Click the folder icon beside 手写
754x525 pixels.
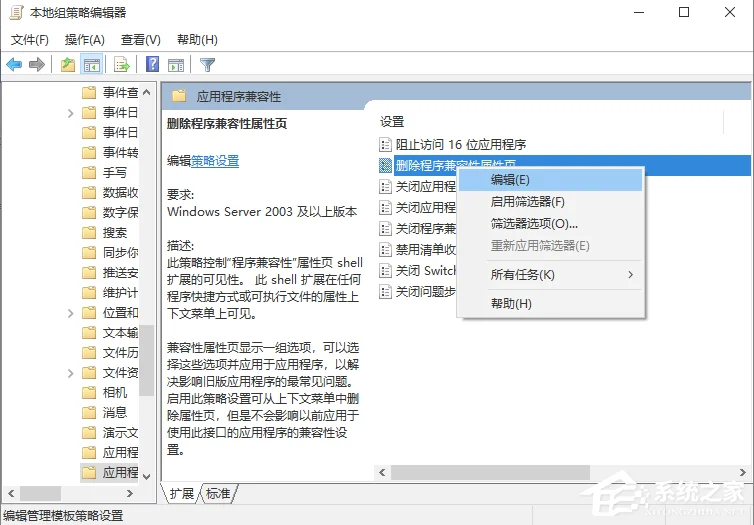[89, 173]
